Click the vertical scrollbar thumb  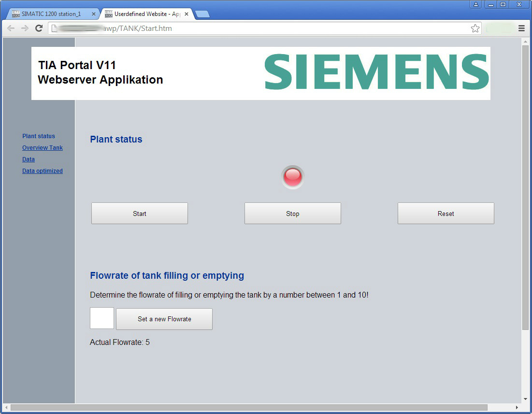525,187
